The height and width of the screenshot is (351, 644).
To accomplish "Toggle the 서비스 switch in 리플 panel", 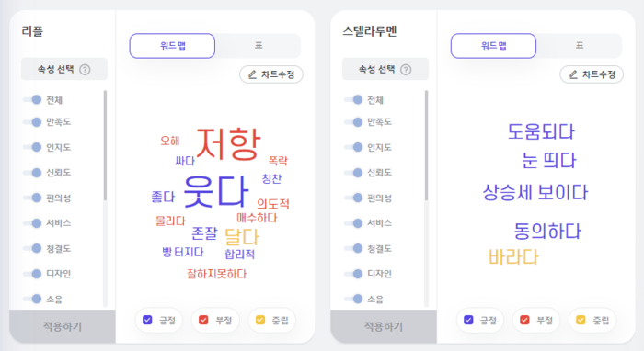I will coord(32,223).
